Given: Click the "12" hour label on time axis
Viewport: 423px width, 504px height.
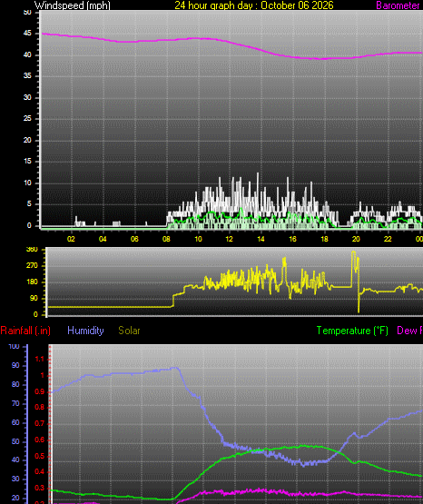Looking at the screenshot, I should [x=229, y=239].
